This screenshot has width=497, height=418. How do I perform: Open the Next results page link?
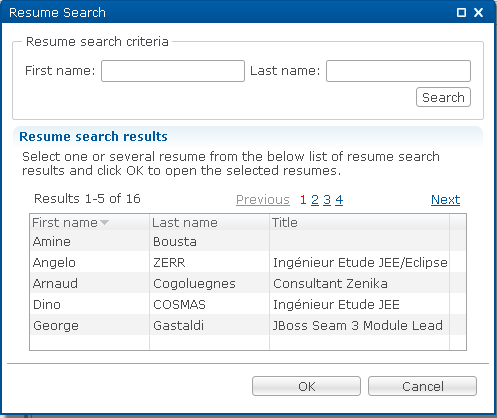pyautogui.click(x=445, y=200)
